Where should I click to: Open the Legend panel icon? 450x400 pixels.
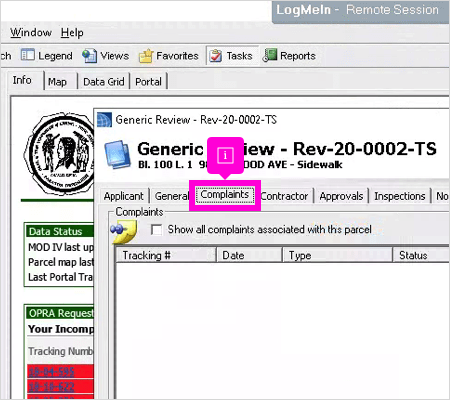[x=28, y=55]
